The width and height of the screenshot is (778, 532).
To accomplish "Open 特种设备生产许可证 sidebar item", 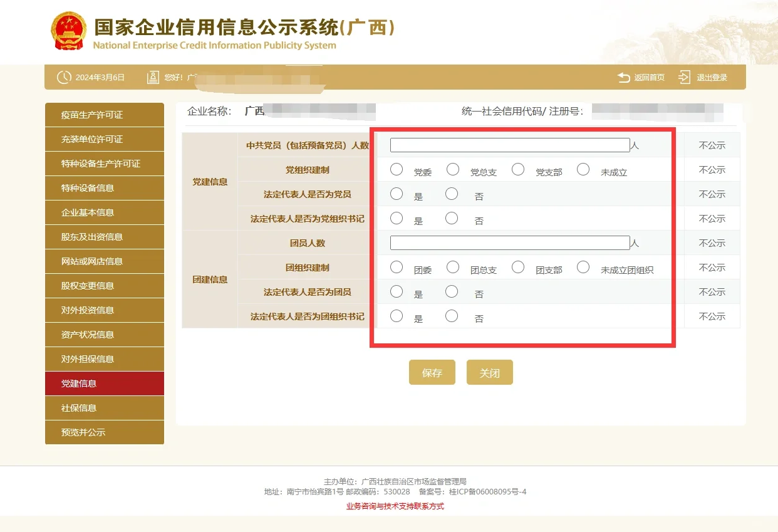I will click(x=105, y=164).
